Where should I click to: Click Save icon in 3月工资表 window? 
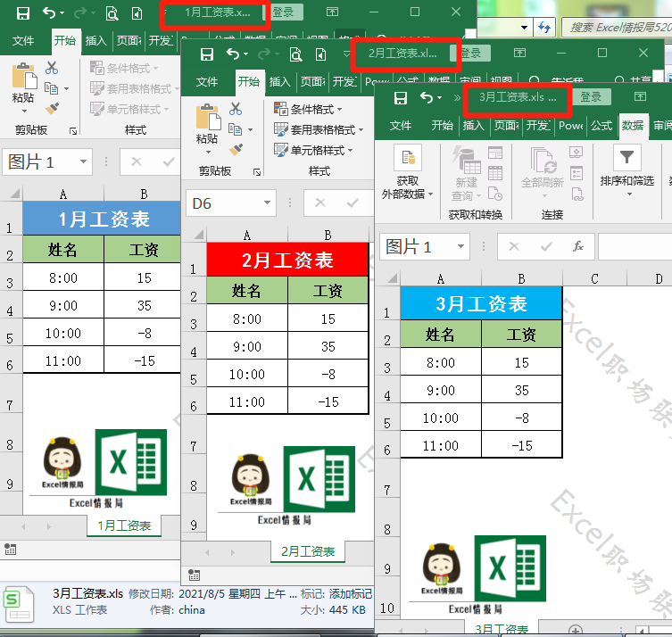tap(401, 98)
